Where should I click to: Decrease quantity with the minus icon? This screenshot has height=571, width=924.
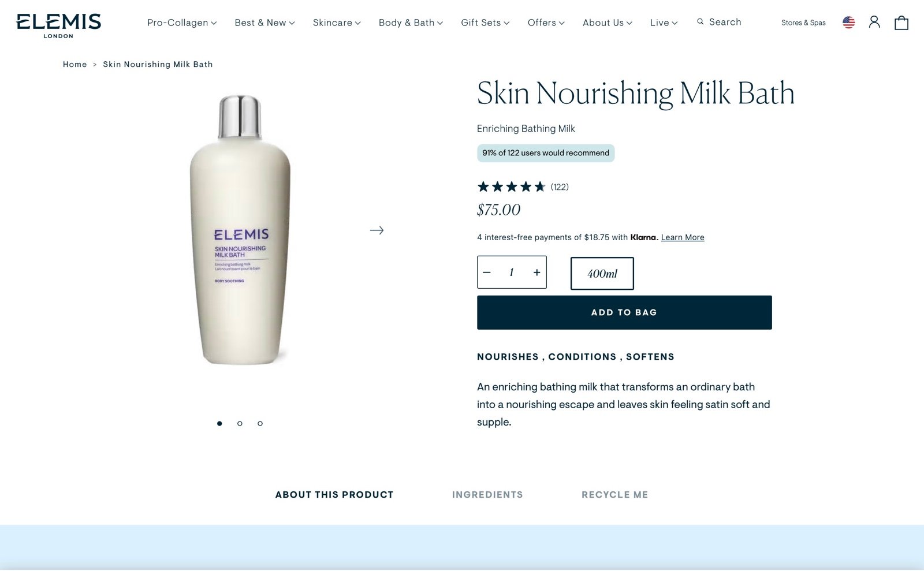point(487,273)
